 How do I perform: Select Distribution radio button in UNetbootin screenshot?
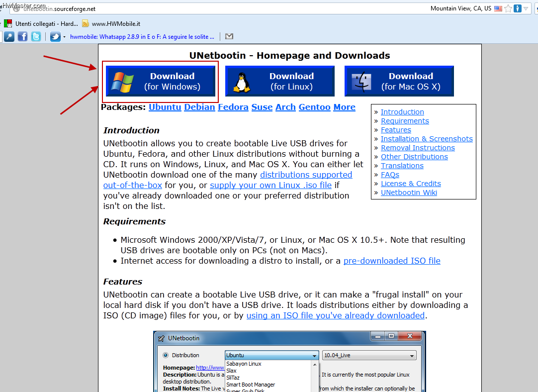[x=166, y=355]
